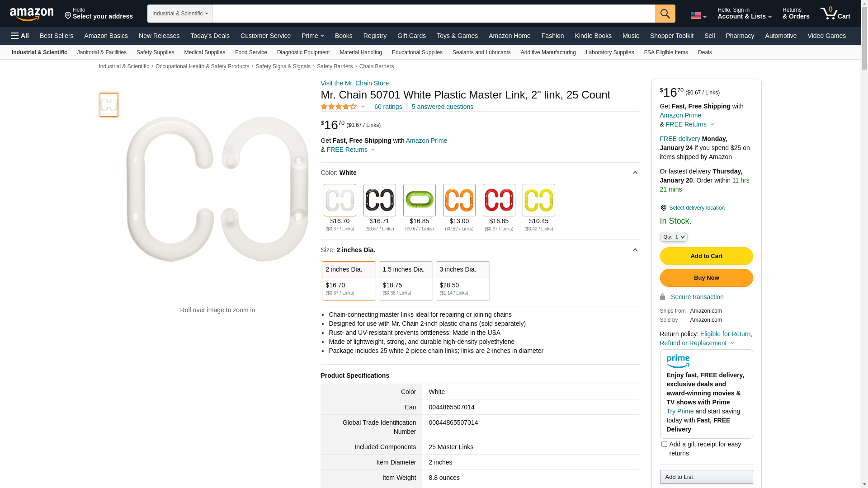
Task: Open Today's Deals in navigation bar
Action: point(210,36)
